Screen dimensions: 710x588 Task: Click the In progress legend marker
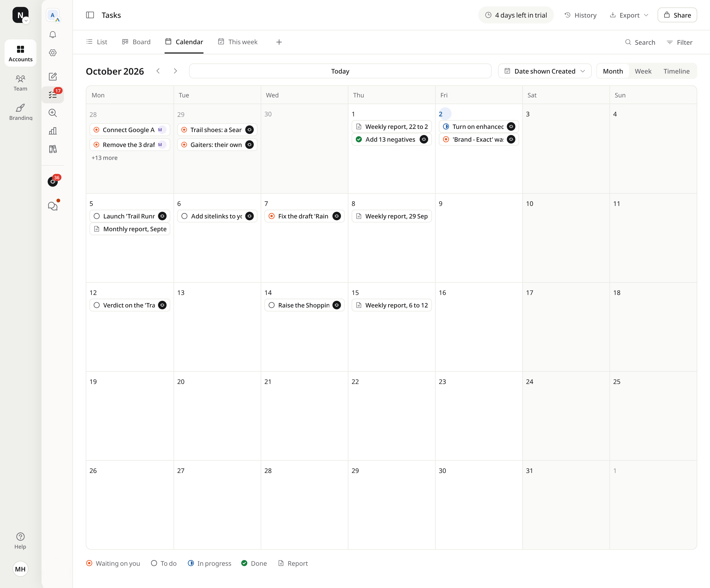click(191, 563)
